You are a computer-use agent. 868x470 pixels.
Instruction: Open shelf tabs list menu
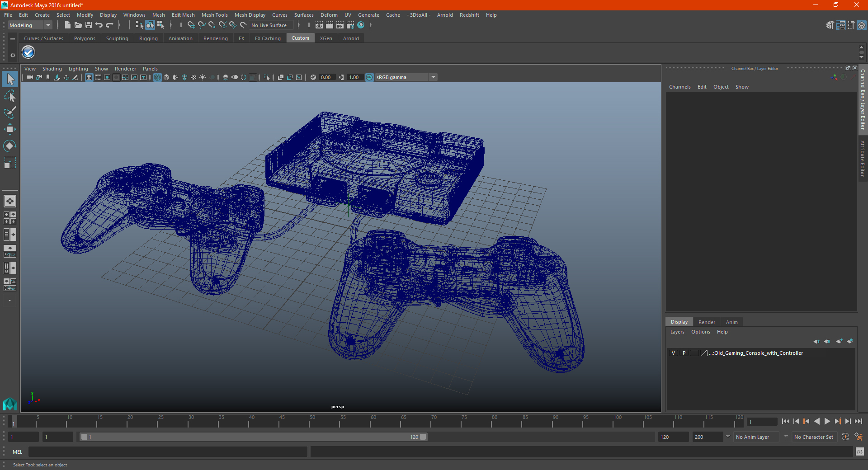point(13,39)
